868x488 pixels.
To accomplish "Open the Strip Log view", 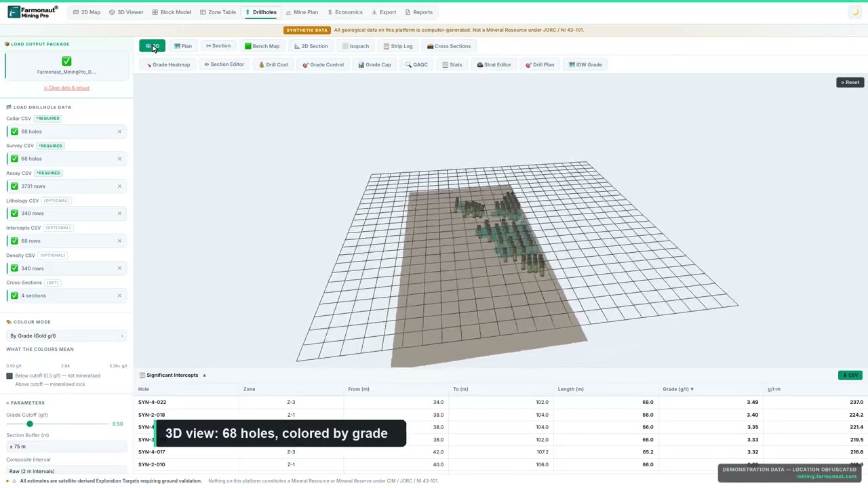I will [397, 46].
